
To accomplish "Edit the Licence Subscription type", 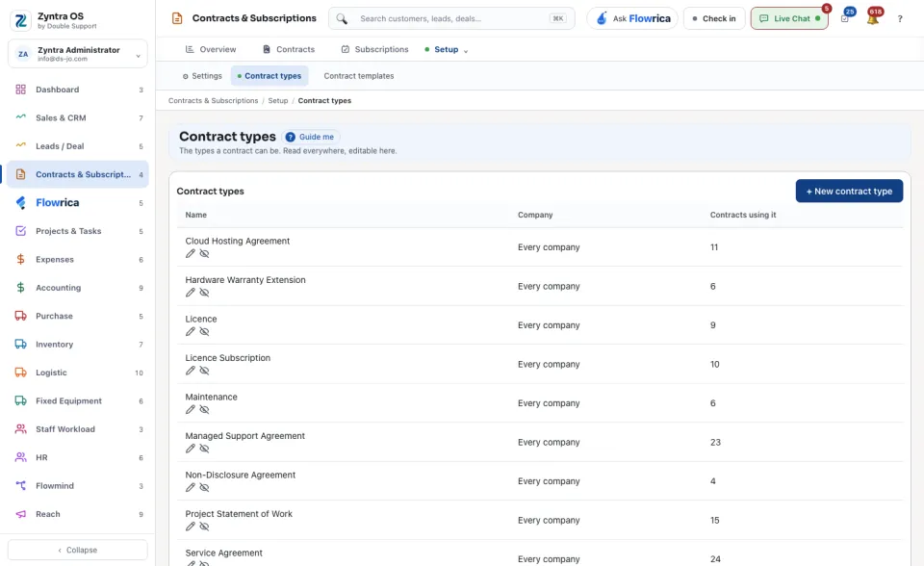I will pos(191,371).
